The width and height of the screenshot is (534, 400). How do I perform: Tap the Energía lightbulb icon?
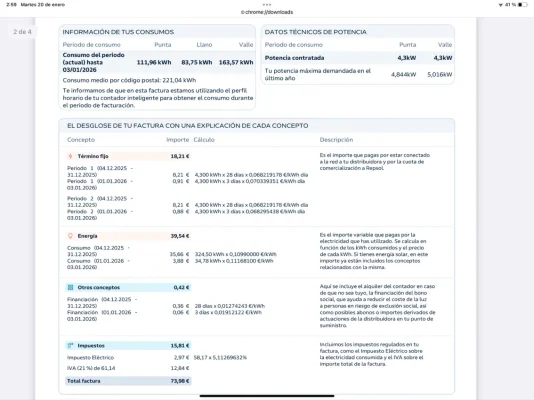(x=70, y=236)
